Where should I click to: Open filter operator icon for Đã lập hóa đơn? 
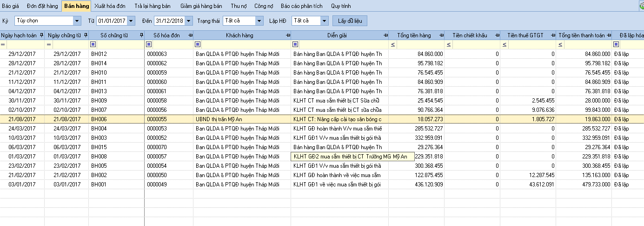(x=616, y=45)
